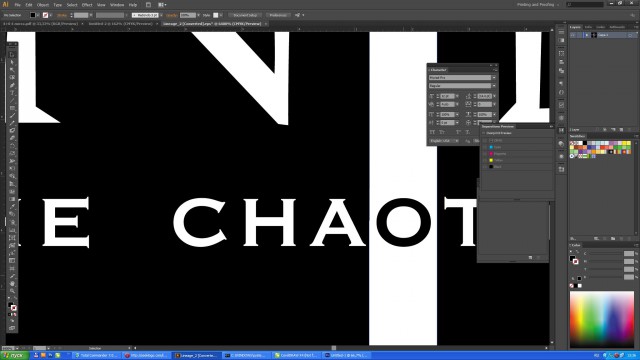This screenshot has height=360, width=640.
Task: Click Change Screen Mode icon in Tools panel
Action: (12, 328)
